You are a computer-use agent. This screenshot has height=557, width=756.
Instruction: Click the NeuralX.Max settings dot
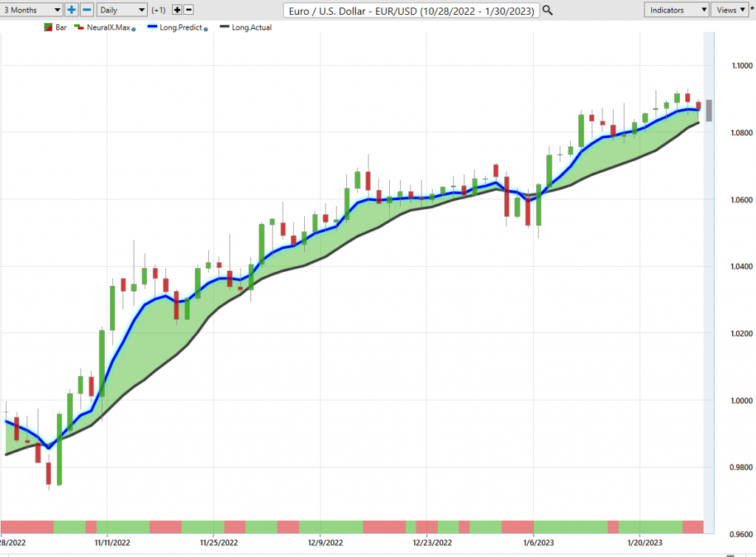(x=134, y=30)
